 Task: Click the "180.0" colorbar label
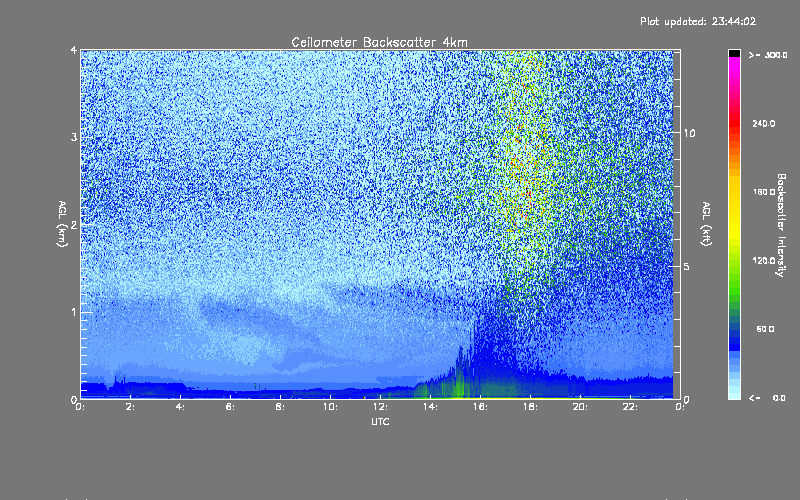pyautogui.click(x=764, y=192)
